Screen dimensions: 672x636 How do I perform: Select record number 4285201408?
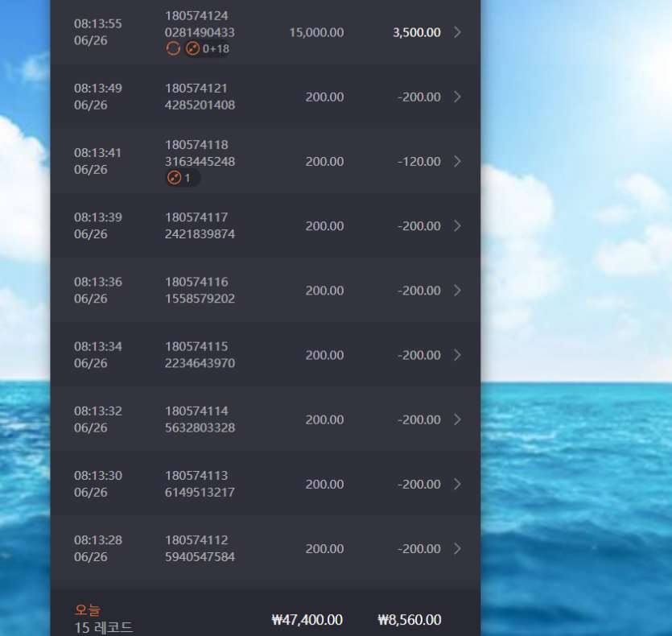[200, 105]
